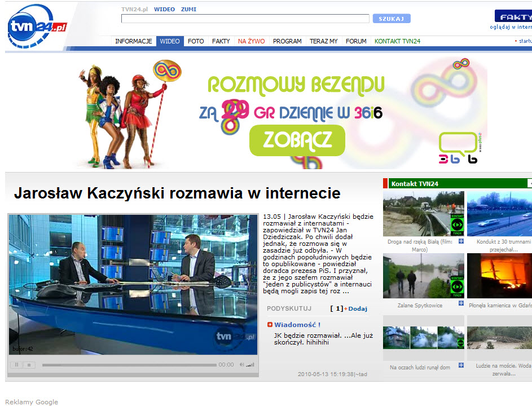Stop the video playback
The image size is (532, 406).
tap(29, 365)
